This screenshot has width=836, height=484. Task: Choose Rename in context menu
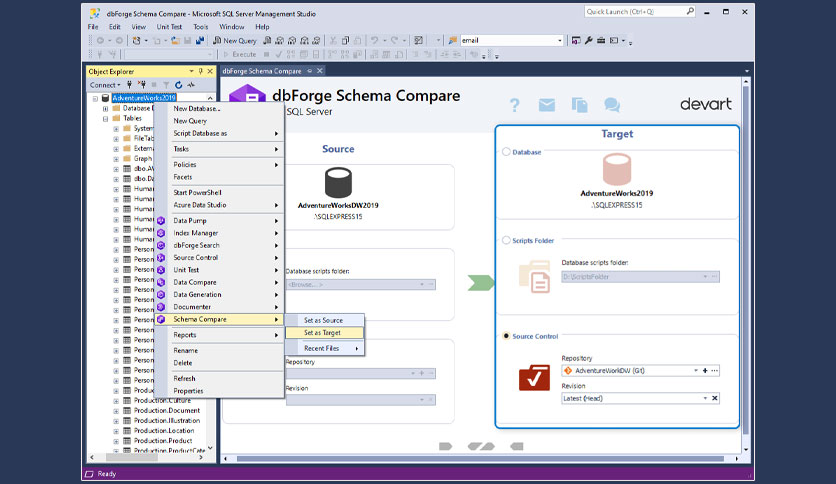219,351
